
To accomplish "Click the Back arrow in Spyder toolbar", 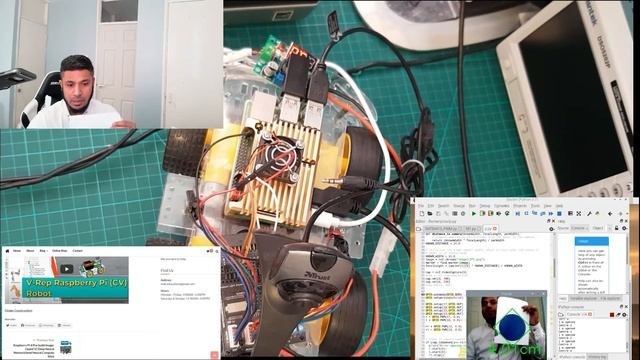I will tap(610, 213).
